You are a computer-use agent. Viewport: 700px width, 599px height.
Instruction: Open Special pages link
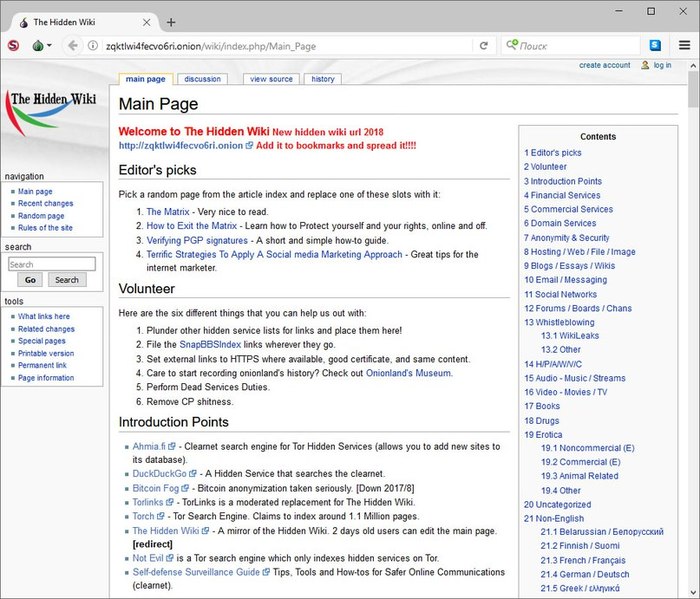pos(42,341)
